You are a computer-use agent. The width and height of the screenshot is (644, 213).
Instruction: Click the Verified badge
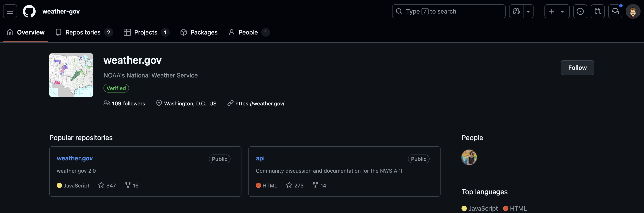point(116,88)
